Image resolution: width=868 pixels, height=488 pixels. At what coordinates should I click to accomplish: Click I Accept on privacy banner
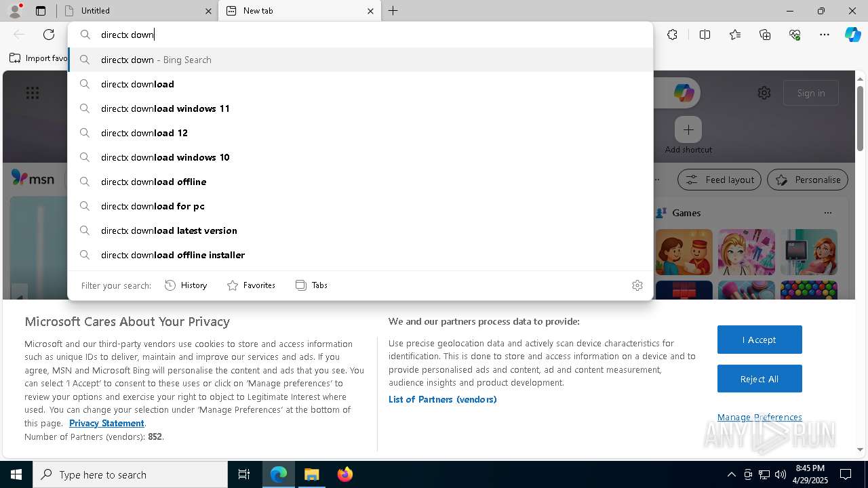pos(759,340)
